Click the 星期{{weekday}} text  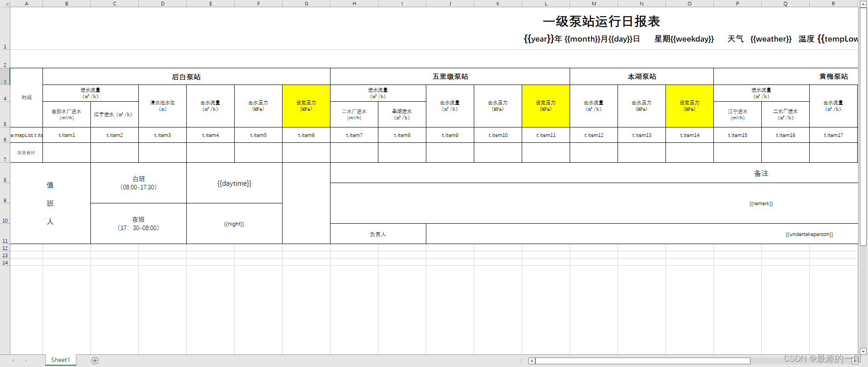pos(684,39)
